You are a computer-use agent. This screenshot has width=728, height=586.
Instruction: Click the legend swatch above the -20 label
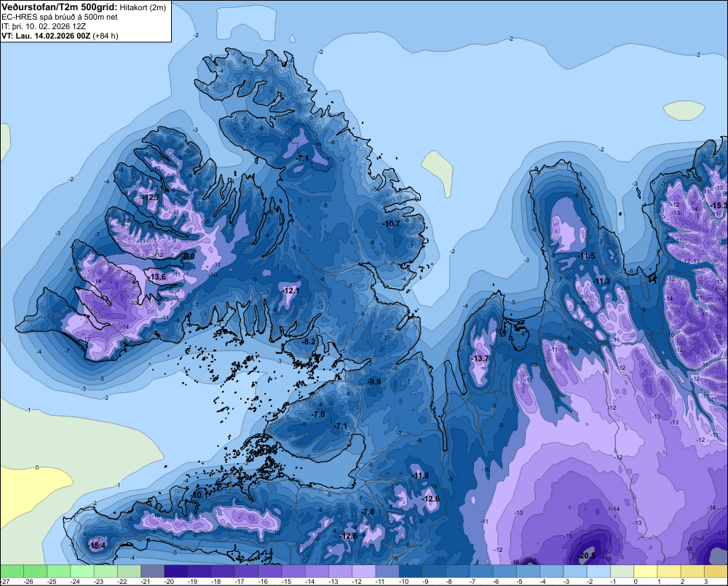point(176,571)
